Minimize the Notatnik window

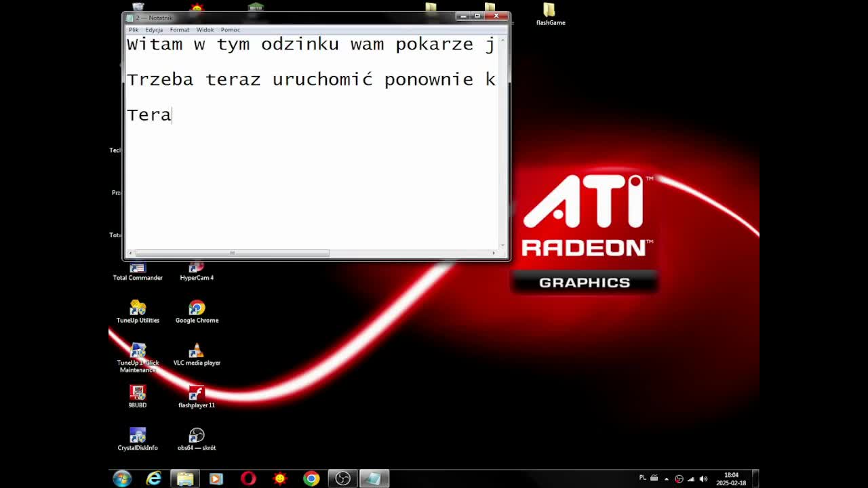pyautogui.click(x=464, y=16)
